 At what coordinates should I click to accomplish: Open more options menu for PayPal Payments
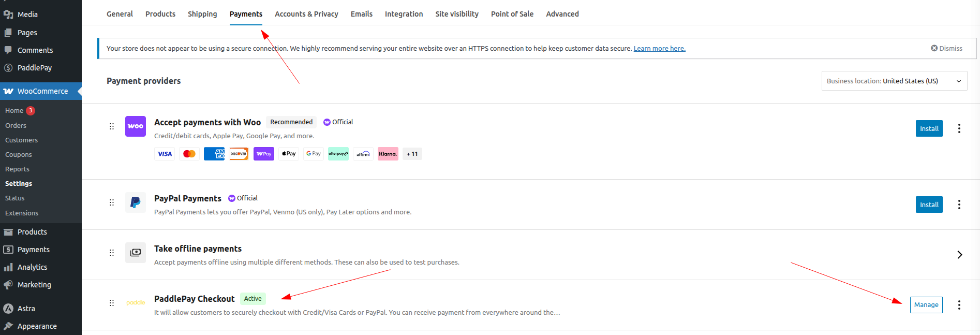959,205
